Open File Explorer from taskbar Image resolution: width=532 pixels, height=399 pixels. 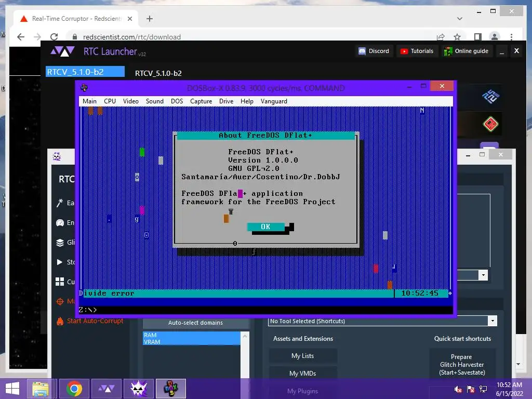pyautogui.click(x=41, y=389)
